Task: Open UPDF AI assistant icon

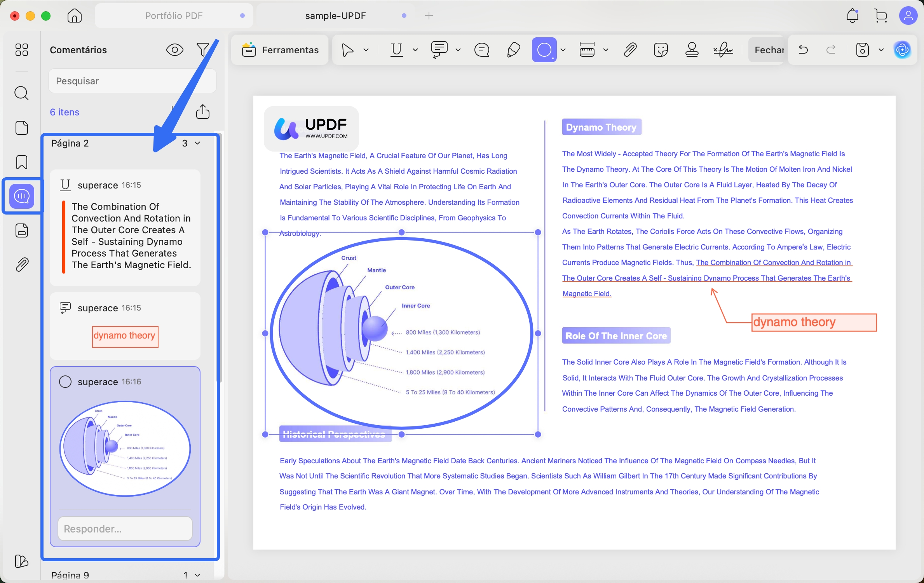Action: pyautogui.click(x=902, y=50)
